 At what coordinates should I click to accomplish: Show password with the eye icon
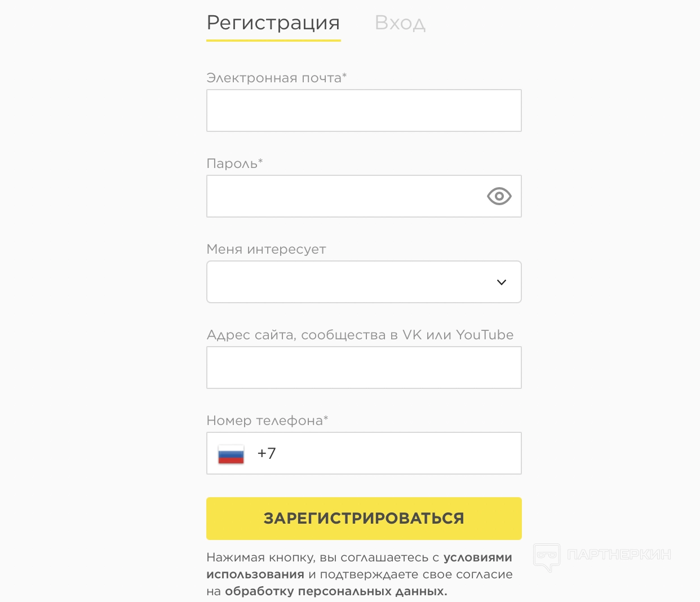click(499, 196)
